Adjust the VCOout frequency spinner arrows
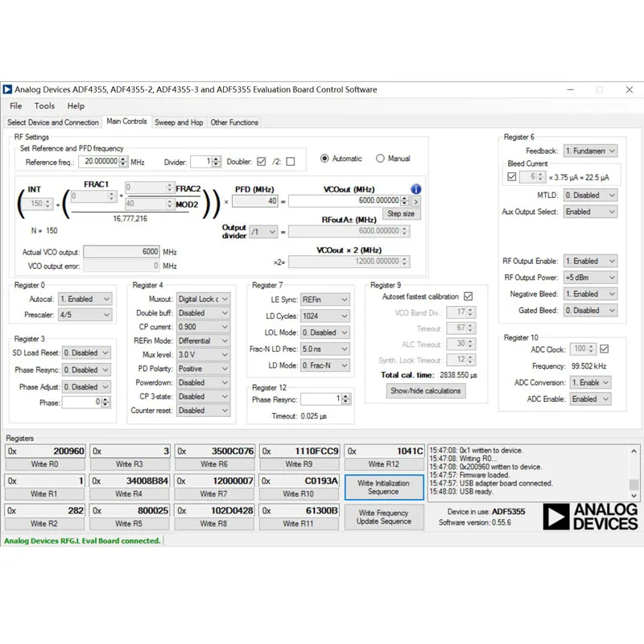 tap(405, 200)
